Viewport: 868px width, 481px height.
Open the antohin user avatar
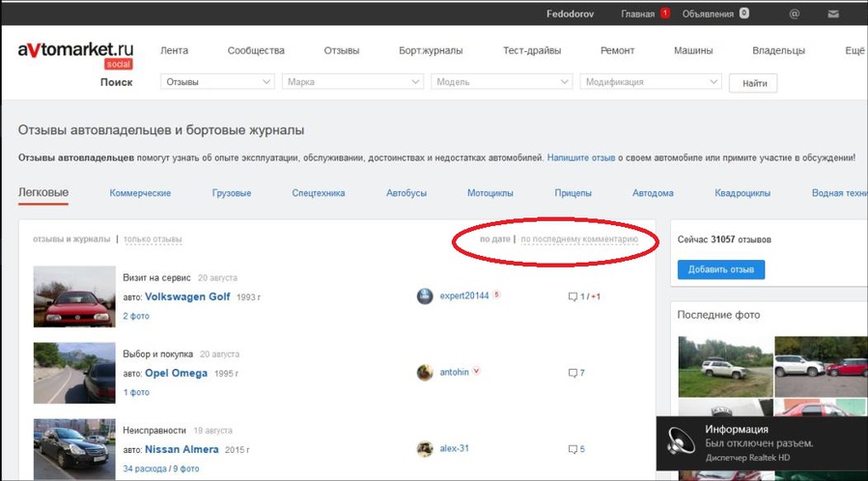pyautogui.click(x=425, y=373)
